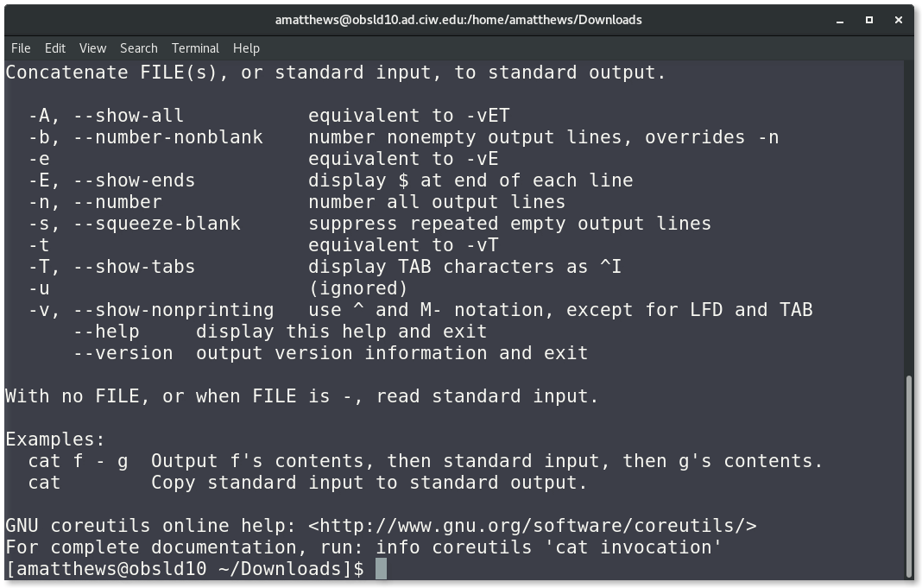Click the --squeeze-blank option text

pyautogui.click(x=157, y=224)
